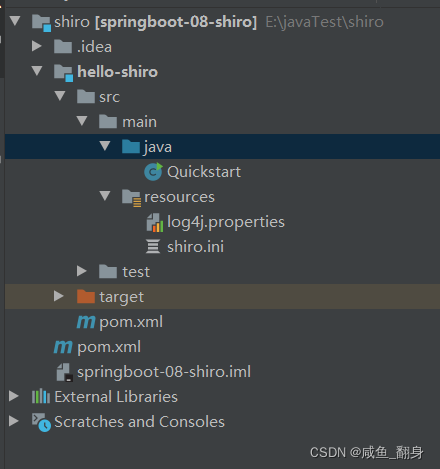Select the root-level pom.xml file
This screenshot has width=440, height=469.
click(x=109, y=347)
